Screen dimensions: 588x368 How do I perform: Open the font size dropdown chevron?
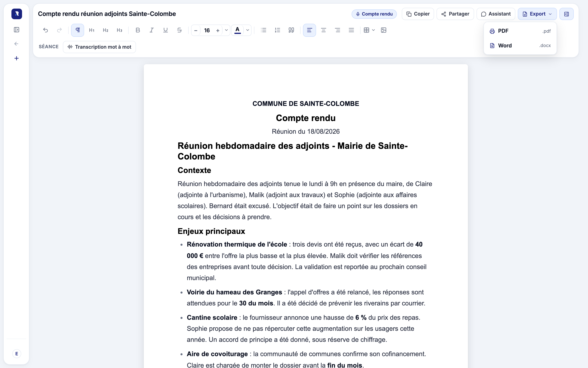point(226,30)
